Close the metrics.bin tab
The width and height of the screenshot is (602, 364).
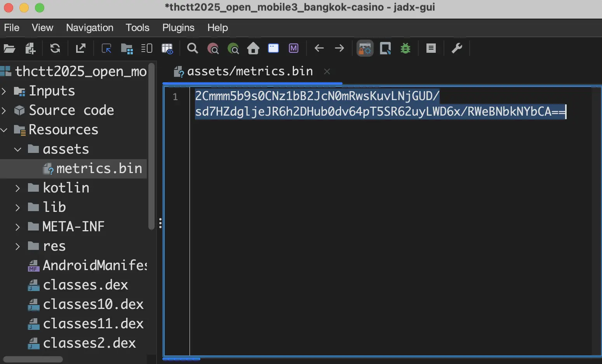point(327,71)
